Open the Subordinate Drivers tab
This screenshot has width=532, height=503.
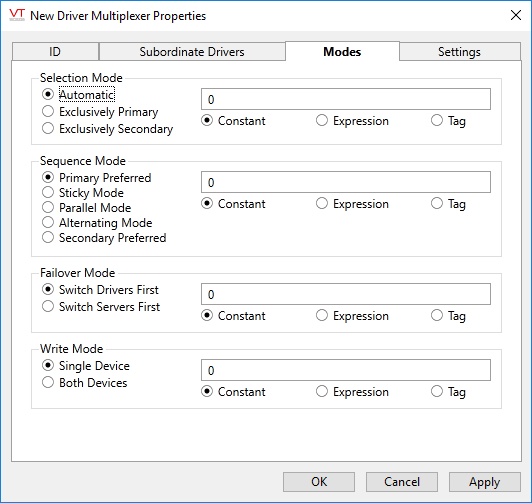coord(192,52)
